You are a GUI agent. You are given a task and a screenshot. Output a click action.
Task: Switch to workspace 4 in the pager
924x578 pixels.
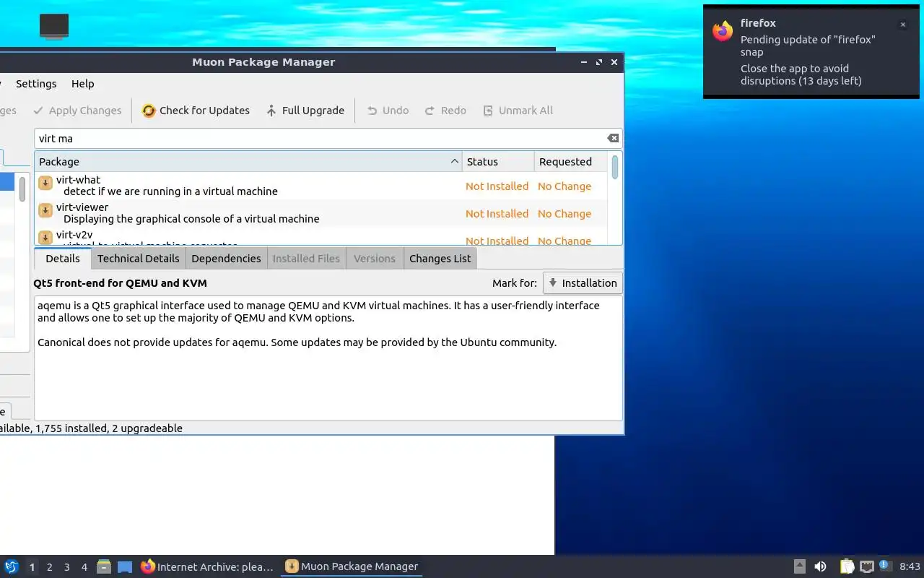pos(84,567)
